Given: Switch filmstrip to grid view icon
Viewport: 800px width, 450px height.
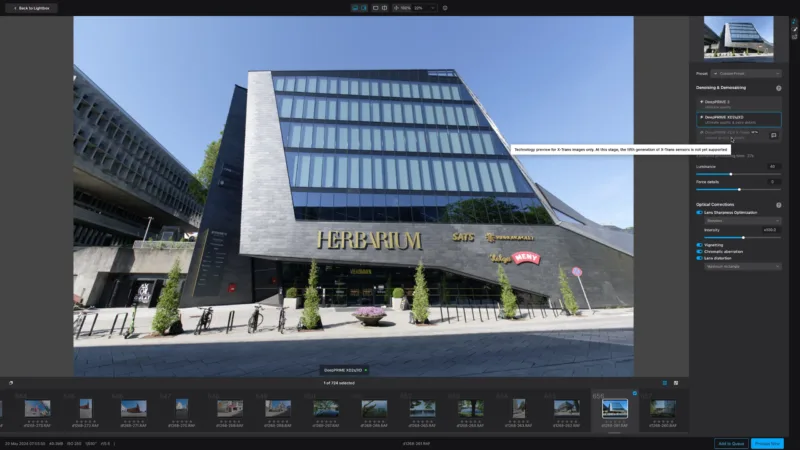Looking at the screenshot, I should (676, 383).
